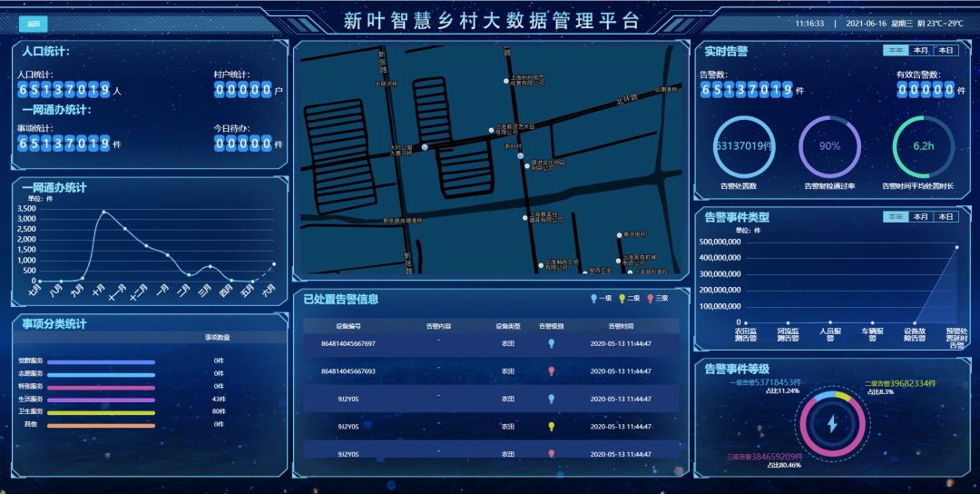Click the yellow bulb in 9J2Y0S row
This screenshot has height=494, width=980.
click(552, 427)
